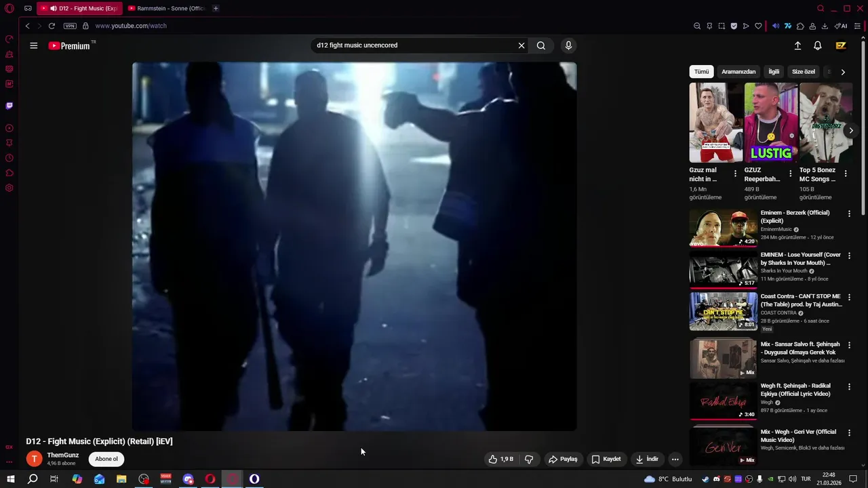This screenshot has height=488, width=868.
Task: Open ThemGunz channel avatar
Action: 34,459
